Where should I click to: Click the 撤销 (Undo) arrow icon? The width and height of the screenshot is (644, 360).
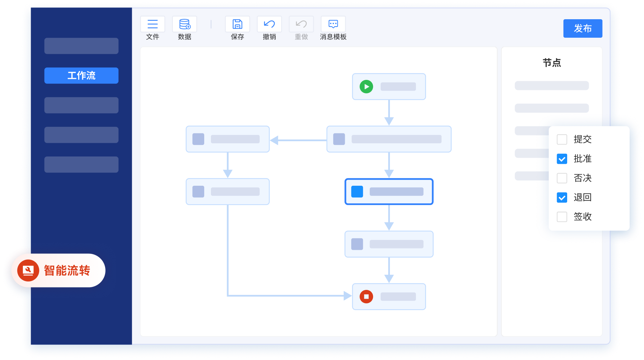pos(269,24)
